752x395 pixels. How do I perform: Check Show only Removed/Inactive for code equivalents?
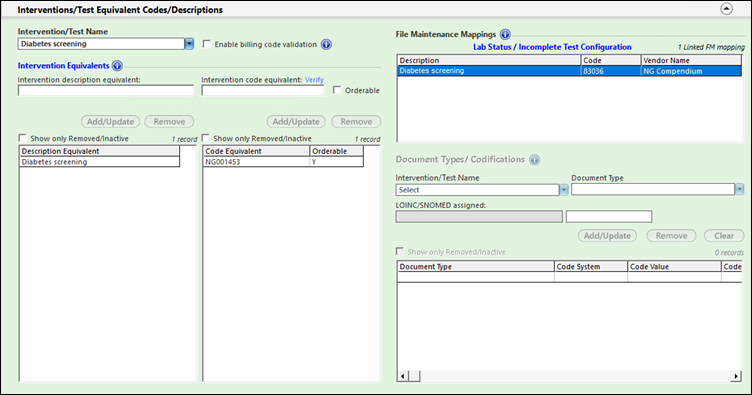205,138
